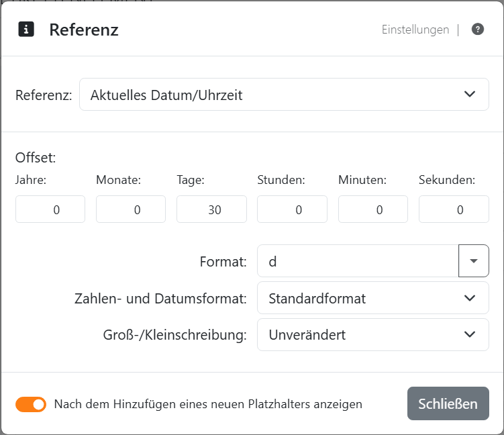Viewport: 504px width, 435px height.
Task: Click the Sekunden offset input field
Action: 454,209
